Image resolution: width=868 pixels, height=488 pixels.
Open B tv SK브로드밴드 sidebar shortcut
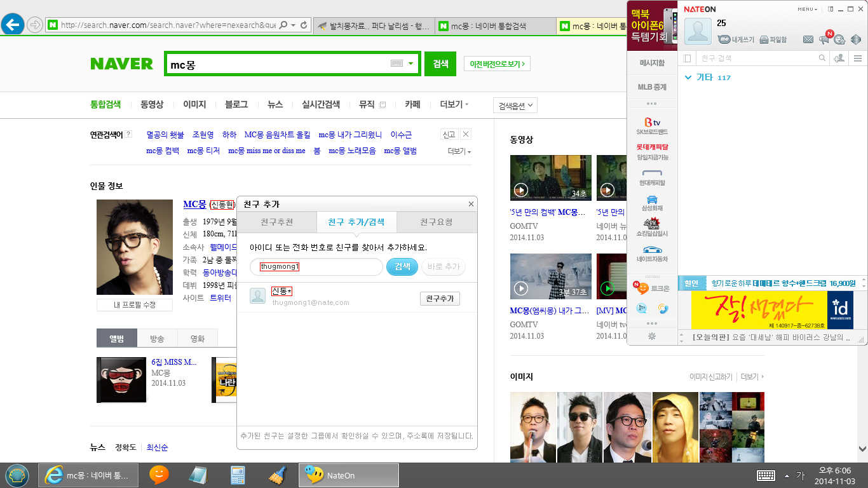[652, 126]
